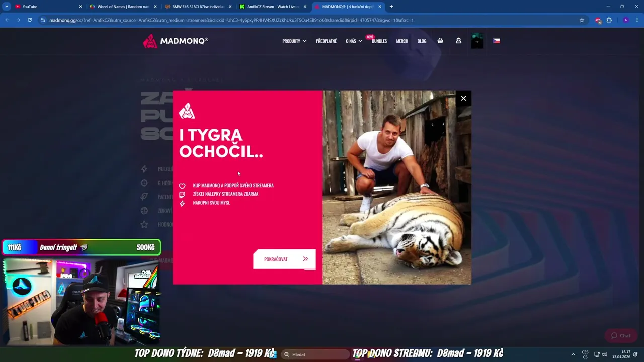Open the BLOG link

point(422,41)
